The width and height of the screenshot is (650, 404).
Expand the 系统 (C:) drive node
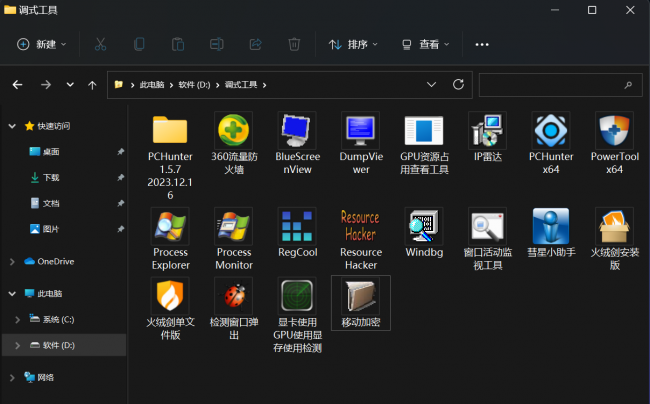17,319
